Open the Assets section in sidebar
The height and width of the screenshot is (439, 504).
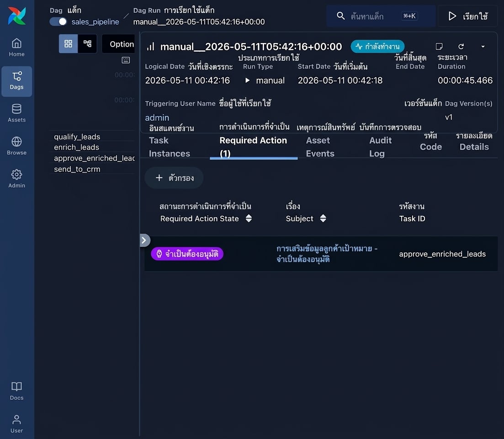[x=17, y=113]
